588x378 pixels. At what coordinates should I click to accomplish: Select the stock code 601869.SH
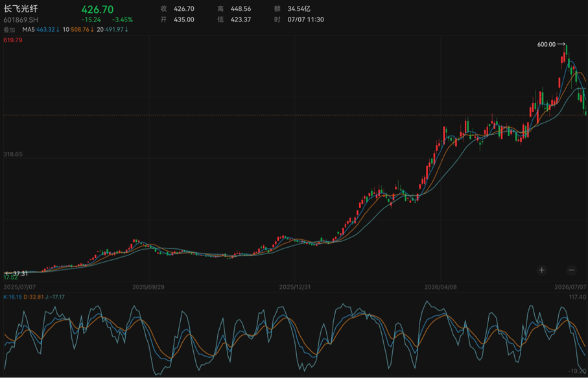pos(21,20)
